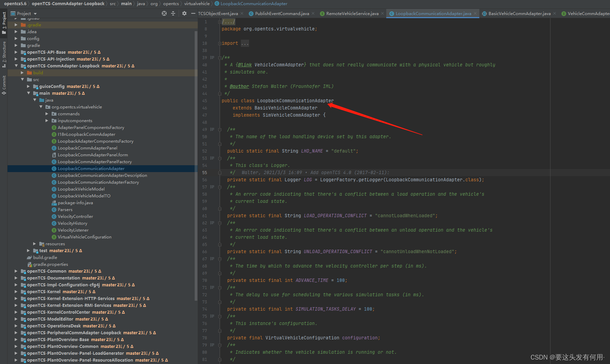
Task: Close the PublishEventCommand.java tab
Action: (313, 14)
